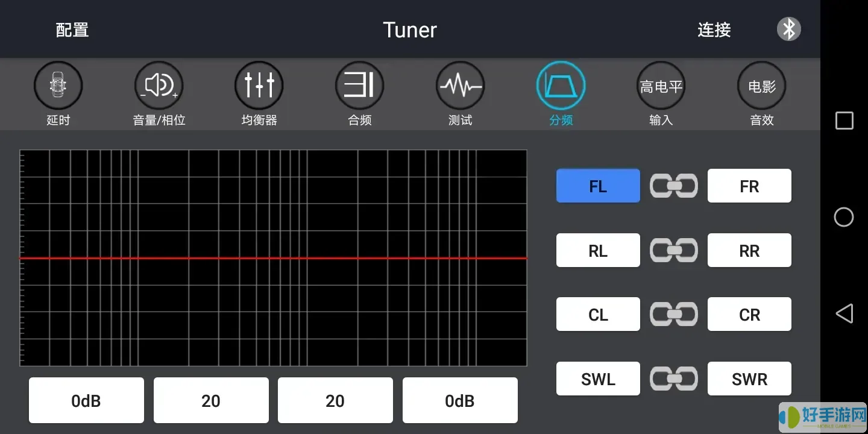Tap the Android home circle button

point(844,217)
